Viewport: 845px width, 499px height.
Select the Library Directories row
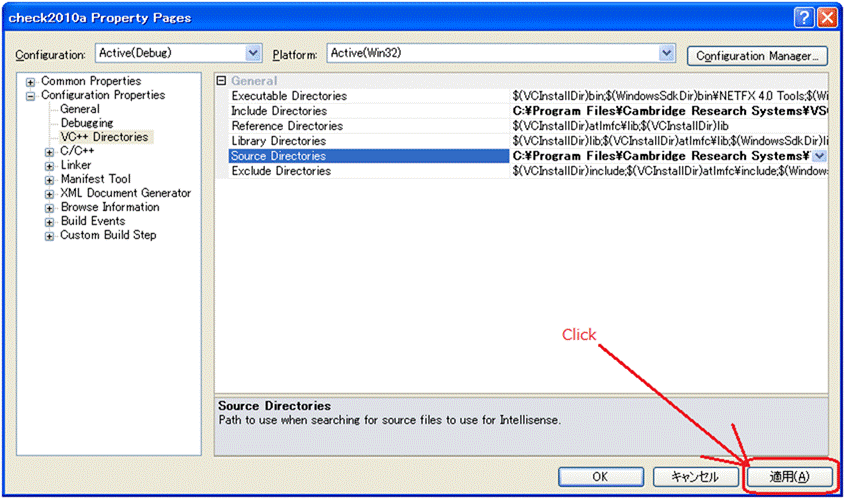click(278, 141)
